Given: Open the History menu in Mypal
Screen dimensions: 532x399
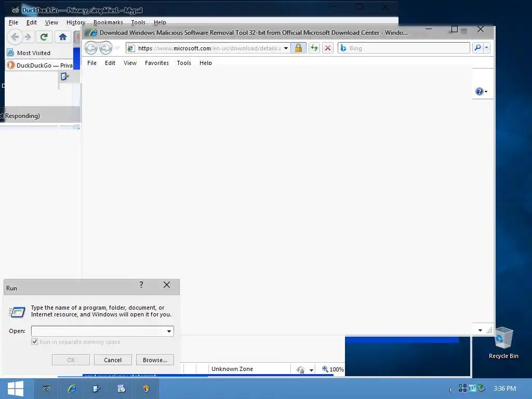Looking at the screenshot, I should click(x=76, y=22).
